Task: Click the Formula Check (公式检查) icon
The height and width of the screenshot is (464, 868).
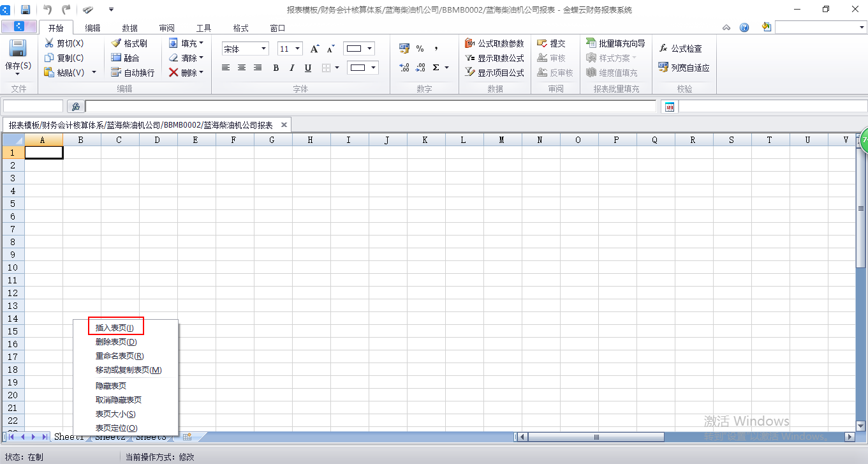Action: (663, 49)
